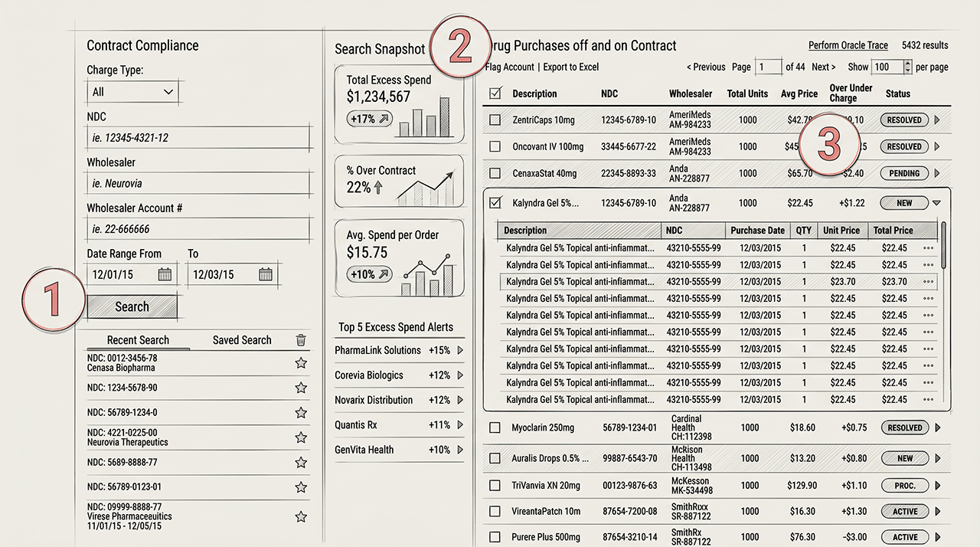This screenshot has height=547, width=980.
Task: Sort by the Avg Price column header
Action: tap(799, 93)
